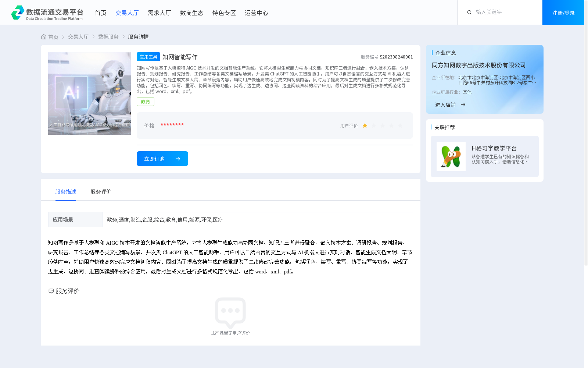Click the 此产品暂无用户评价 message
Image resolution: width=588 pixels, height=368 pixels.
[230, 333]
